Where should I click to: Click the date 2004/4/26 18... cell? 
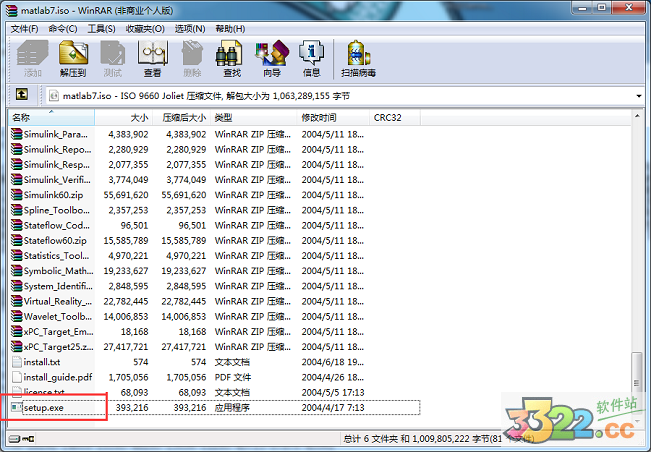point(333,377)
